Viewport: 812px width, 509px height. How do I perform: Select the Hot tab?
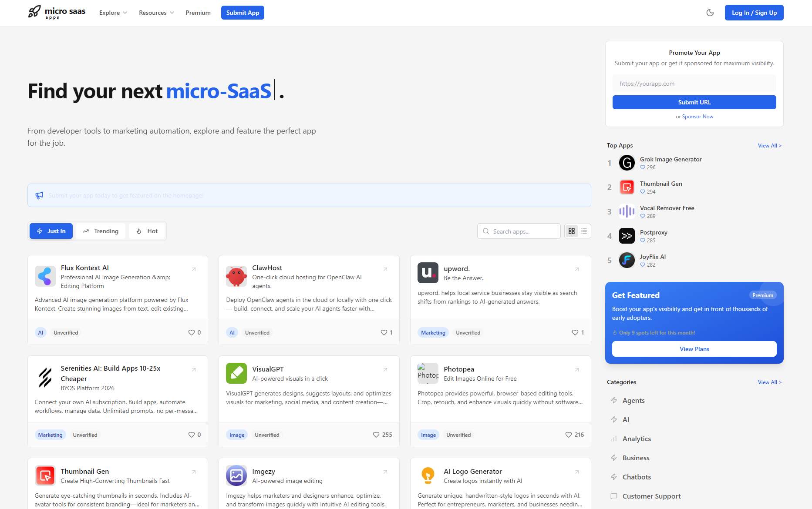(147, 231)
